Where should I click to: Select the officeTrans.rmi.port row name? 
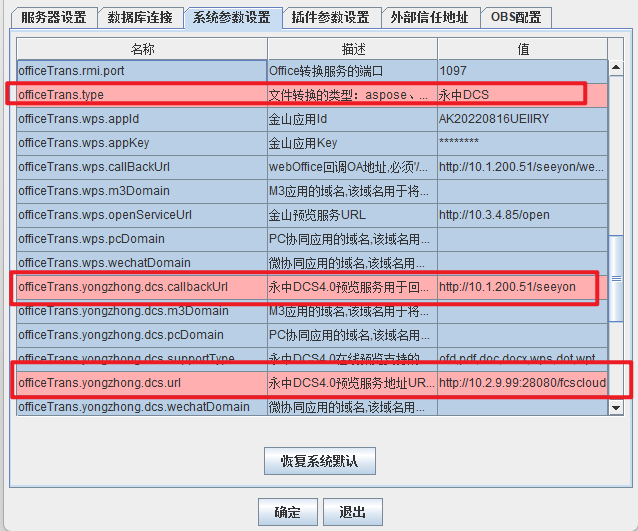pos(142,71)
